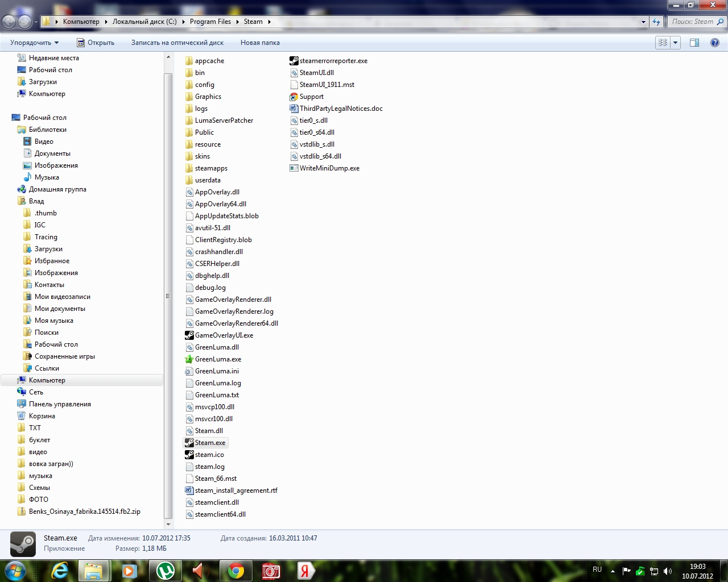Open the media player taskbar icon
The image size is (728, 582).
(x=130, y=571)
